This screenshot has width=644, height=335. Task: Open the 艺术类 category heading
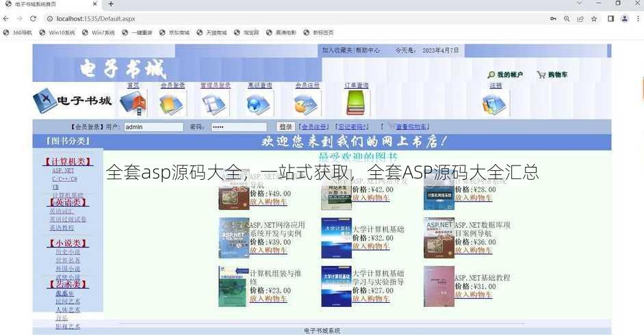click(x=68, y=284)
